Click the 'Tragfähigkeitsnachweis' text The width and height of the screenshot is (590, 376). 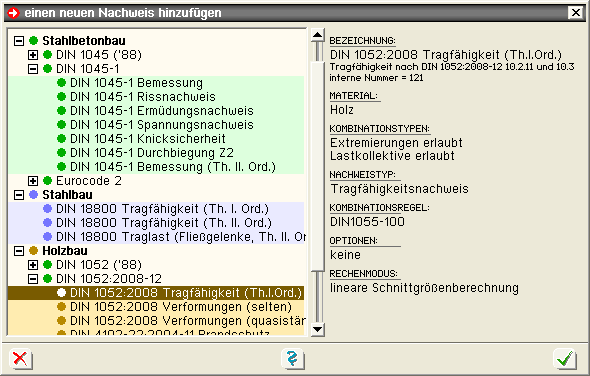click(400, 189)
